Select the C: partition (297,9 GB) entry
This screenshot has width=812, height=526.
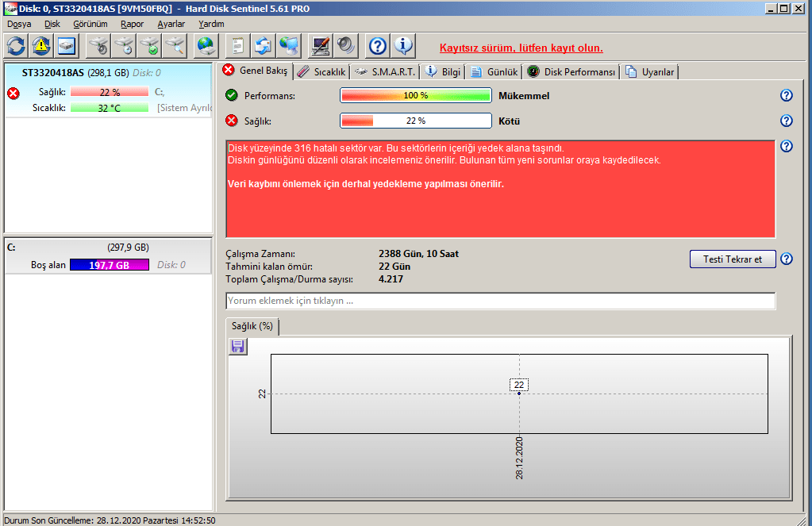[108, 255]
